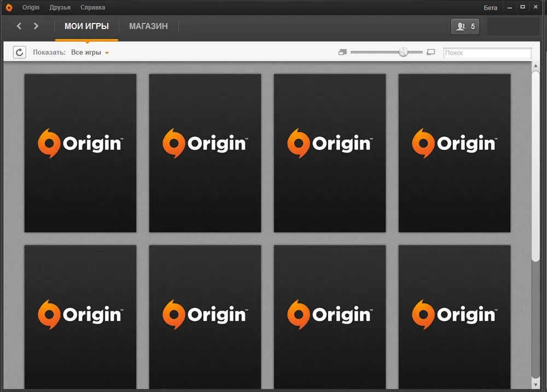Click the small tiles icon left of slider
The height and width of the screenshot is (392, 547).
pyautogui.click(x=342, y=52)
